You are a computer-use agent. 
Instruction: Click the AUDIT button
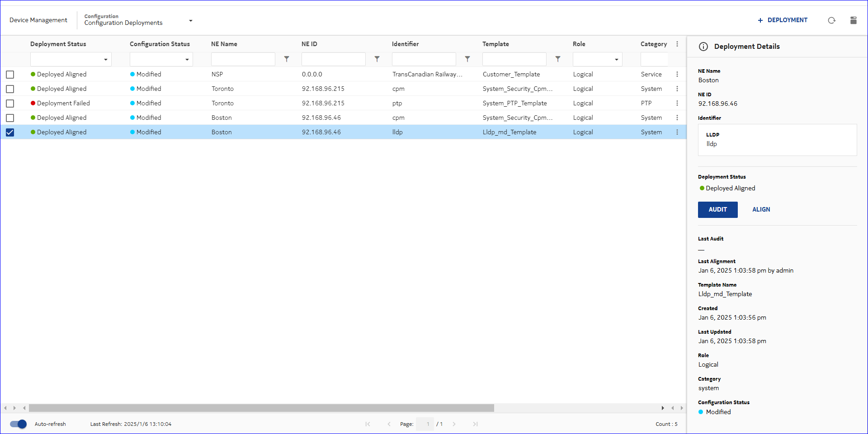click(x=717, y=210)
